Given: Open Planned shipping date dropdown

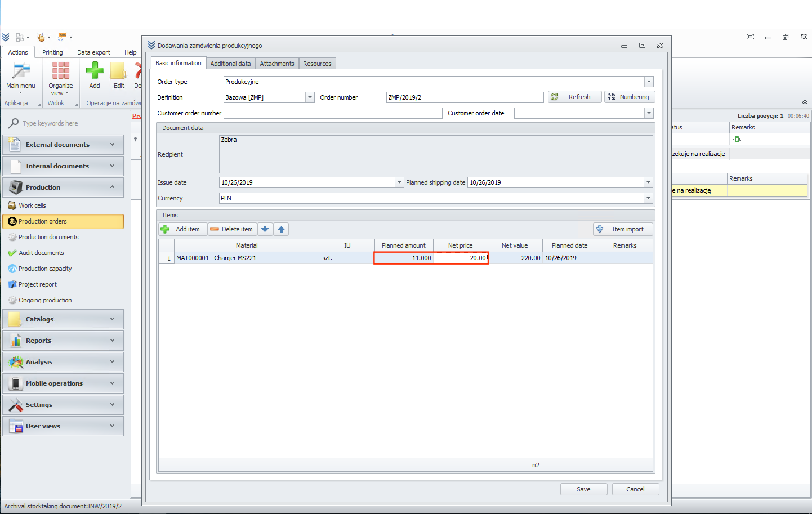Looking at the screenshot, I should [x=648, y=182].
